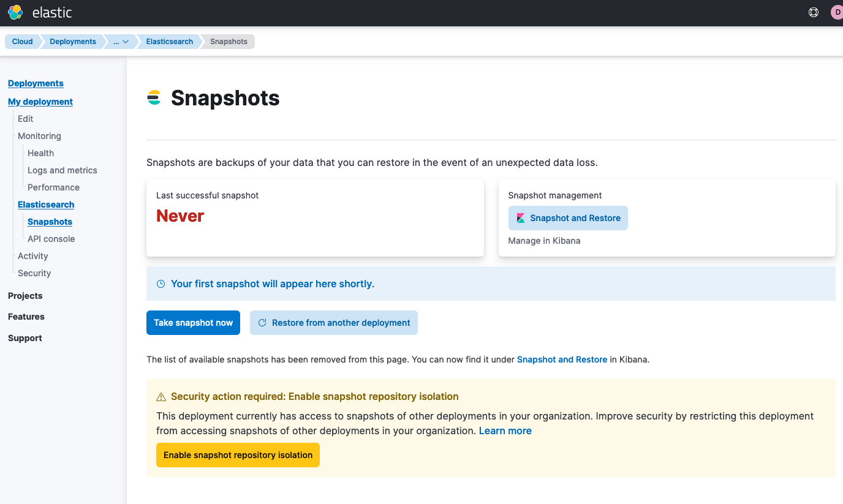The image size is (843, 504).
Task: Open Snapshot and Restore link in the notice text
Action: [562, 359]
